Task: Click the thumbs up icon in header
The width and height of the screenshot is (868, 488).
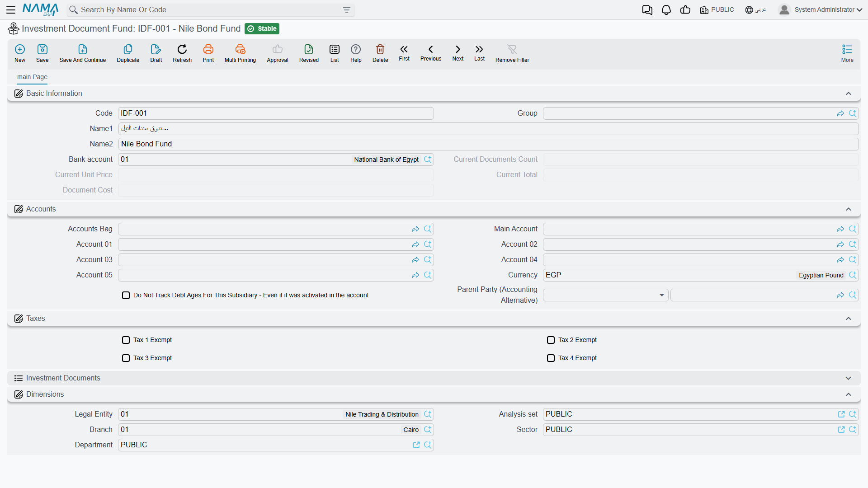Action: coord(685,10)
